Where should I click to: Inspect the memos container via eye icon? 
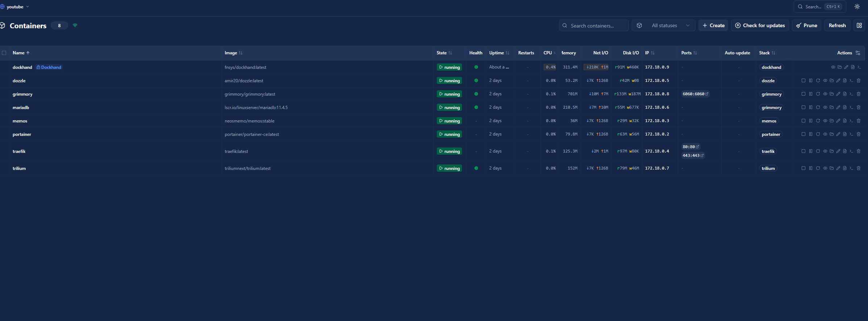(825, 121)
